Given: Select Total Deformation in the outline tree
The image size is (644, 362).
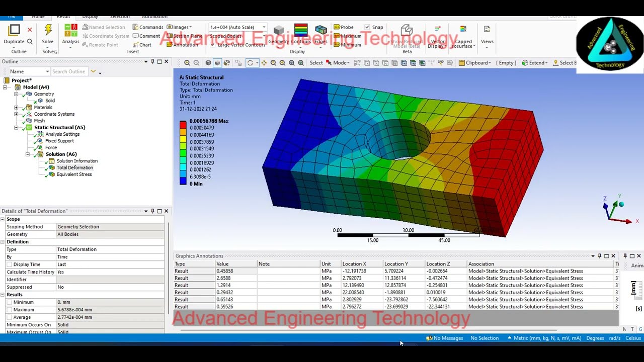Looking at the screenshot, I should point(74,167).
